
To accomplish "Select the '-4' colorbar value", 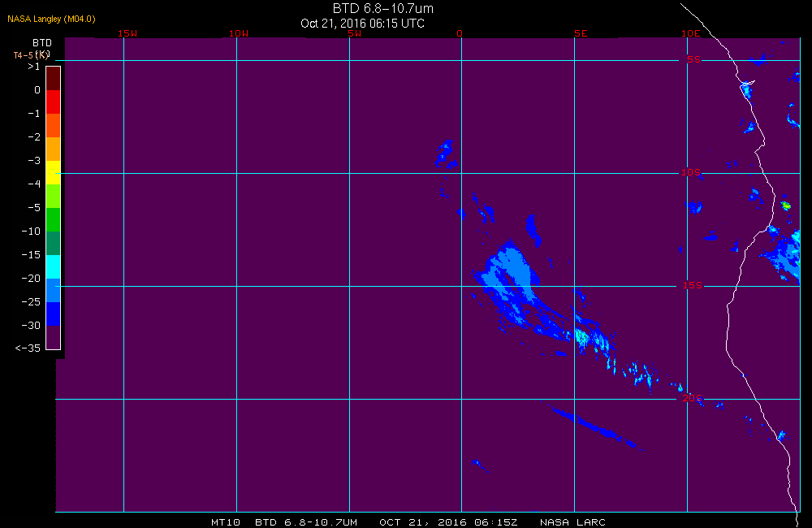I will pyautogui.click(x=33, y=184).
